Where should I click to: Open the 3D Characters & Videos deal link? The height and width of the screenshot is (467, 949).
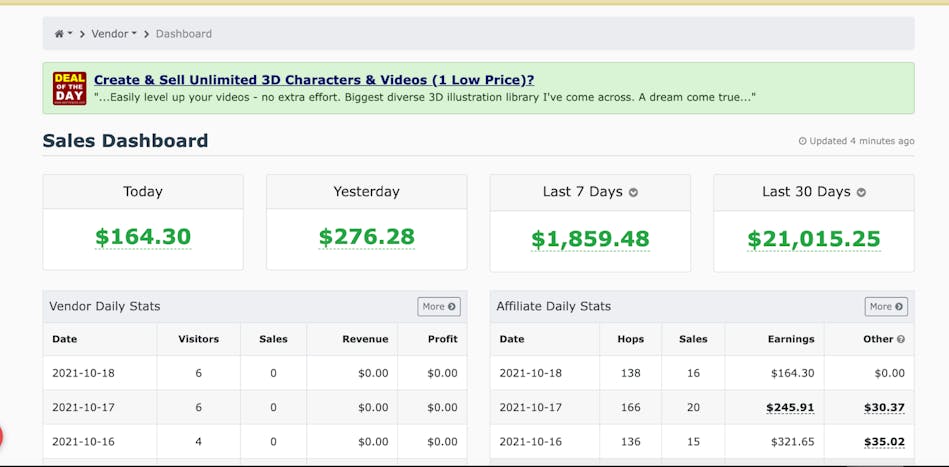click(x=314, y=80)
